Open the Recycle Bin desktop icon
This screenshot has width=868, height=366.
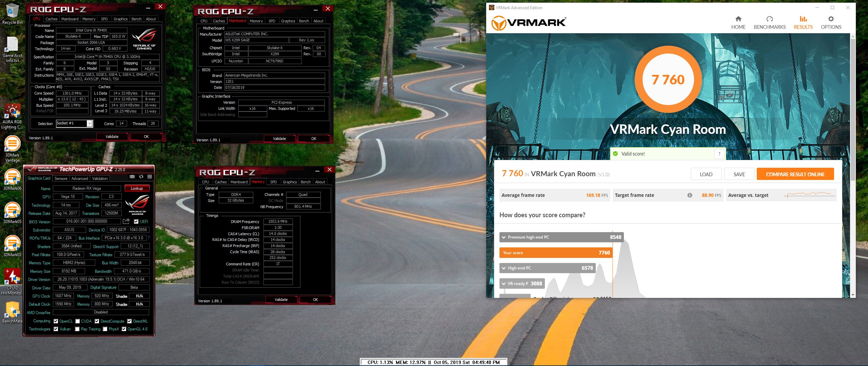[x=12, y=14]
